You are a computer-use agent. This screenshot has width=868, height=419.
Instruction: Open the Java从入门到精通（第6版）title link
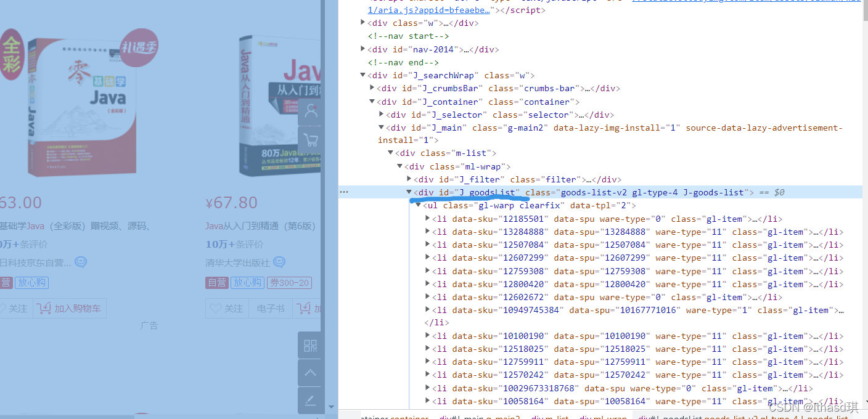261,226
